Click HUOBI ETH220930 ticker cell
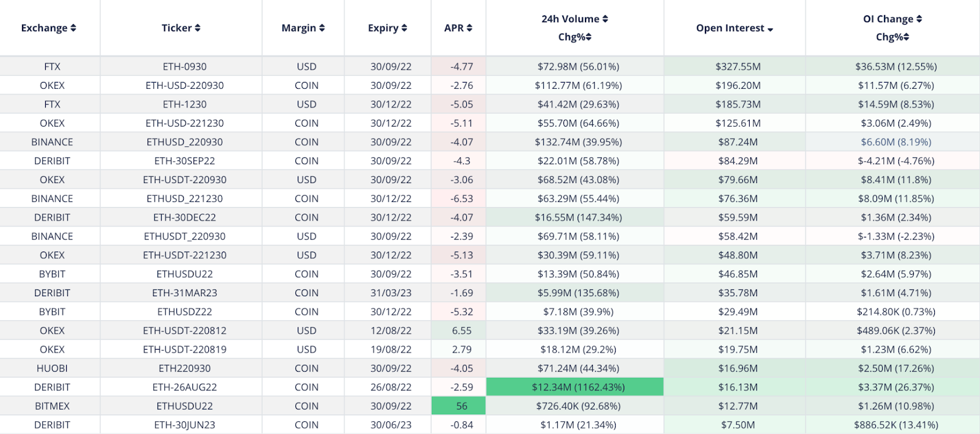The image size is (980, 434). tap(184, 369)
